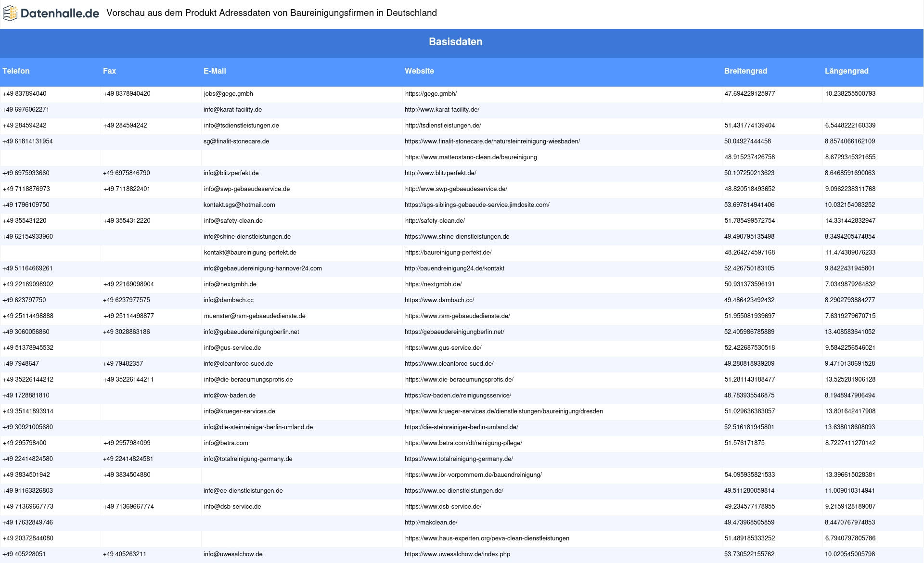Viewport: 924px width, 563px height.
Task: Open the https://gege.gmbh/ website cell
Action: [x=431, y=94]
